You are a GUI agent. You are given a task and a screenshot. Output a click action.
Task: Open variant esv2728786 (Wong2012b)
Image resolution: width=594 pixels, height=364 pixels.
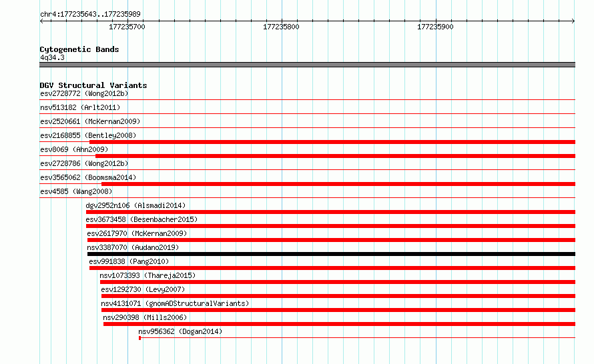(84, 163)
